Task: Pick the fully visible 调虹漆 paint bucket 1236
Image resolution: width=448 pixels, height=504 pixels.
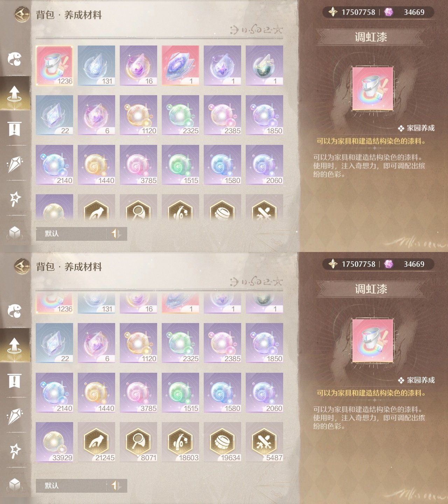Action: tap(54, 65)
